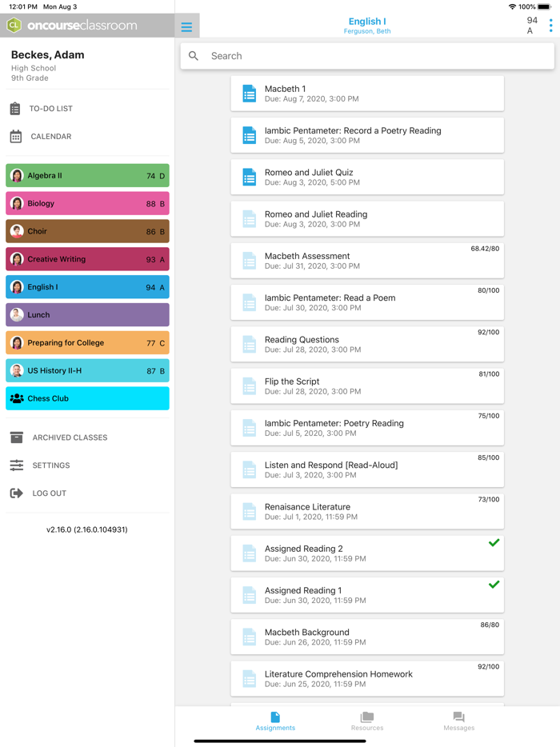
Task: Click the Archived Classes box icon
Action: [17, 437]
